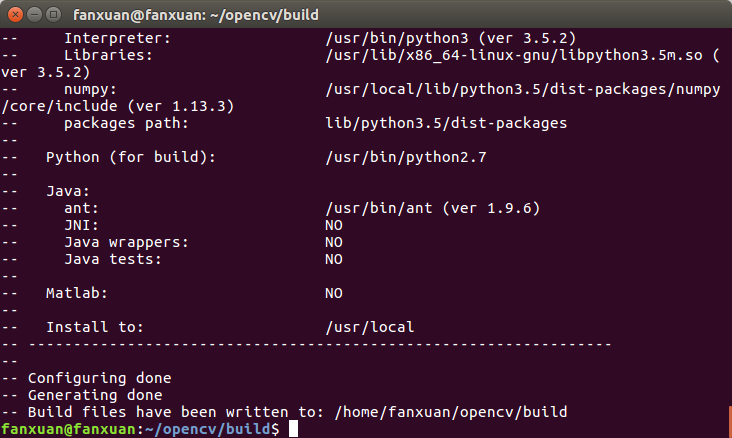Click the NO value beside JNI
This screenshot has height=438, width=732.
point(334,225)
